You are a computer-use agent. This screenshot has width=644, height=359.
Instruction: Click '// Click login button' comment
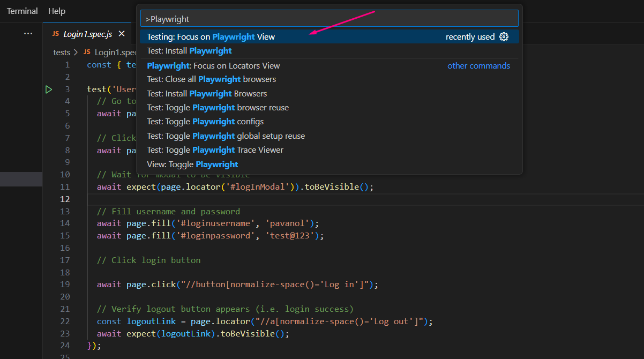coord(148,260)
